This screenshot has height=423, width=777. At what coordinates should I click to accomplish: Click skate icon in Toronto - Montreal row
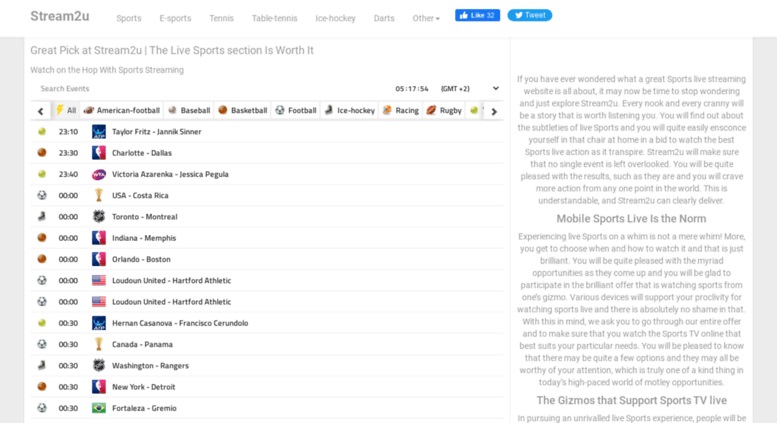tap(42, 216)
